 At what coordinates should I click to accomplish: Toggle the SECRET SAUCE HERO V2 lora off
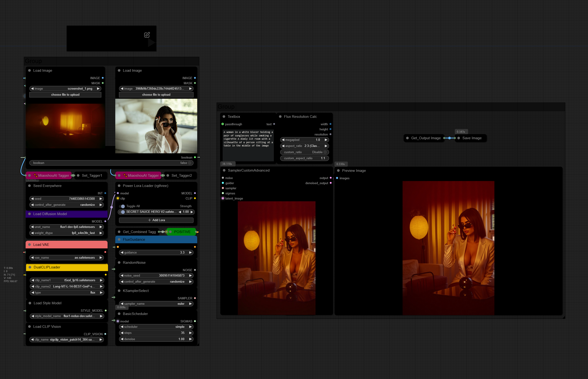122,212
